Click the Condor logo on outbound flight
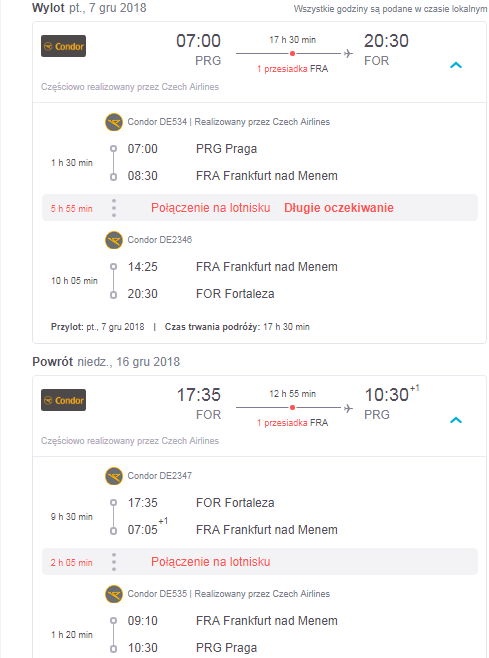Screen dimensions: 489x658 63,46
